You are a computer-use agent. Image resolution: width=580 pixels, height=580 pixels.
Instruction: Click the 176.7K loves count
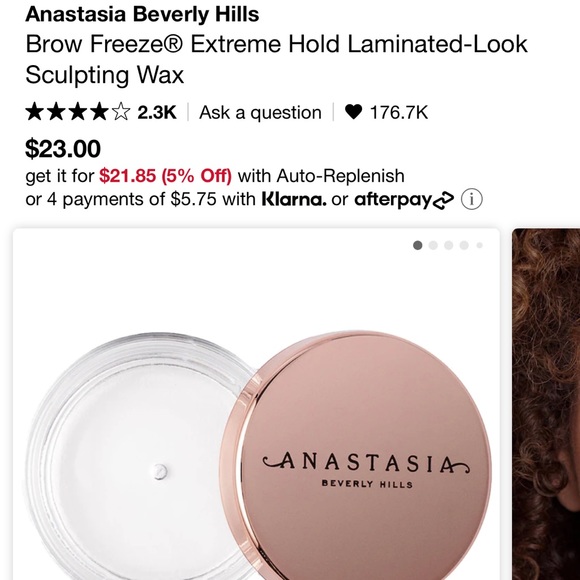tap(399, 112)
